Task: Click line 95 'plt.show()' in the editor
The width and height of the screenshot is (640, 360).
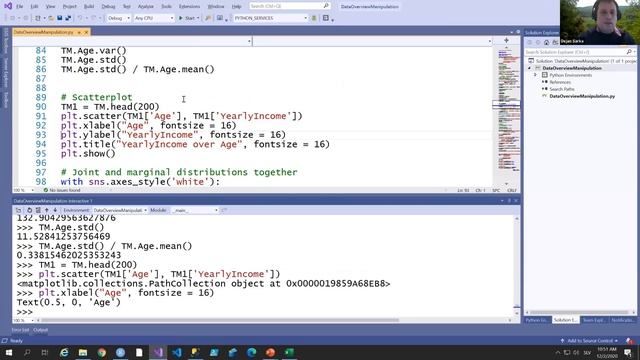Action: click(88, 153)
